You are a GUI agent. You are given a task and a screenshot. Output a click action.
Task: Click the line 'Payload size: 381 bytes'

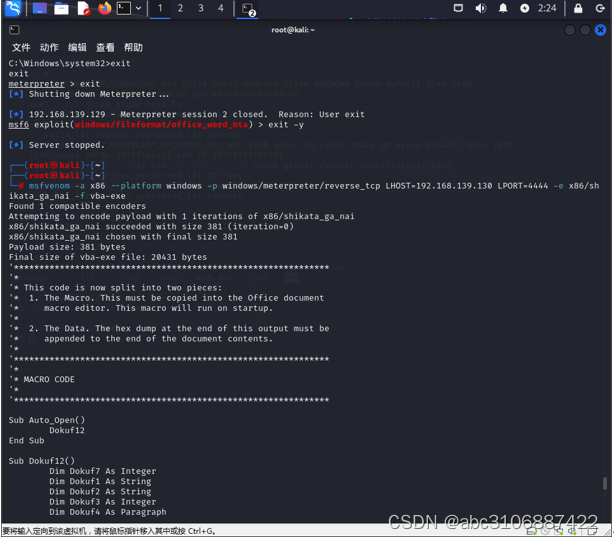pyautogui.click(x=67, y=247)
